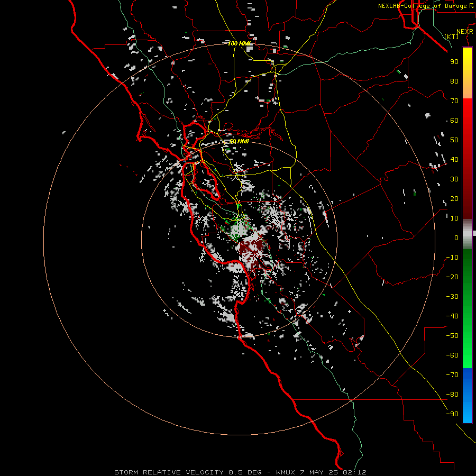Click the "-20" velocity scale label

click(452, 277)
